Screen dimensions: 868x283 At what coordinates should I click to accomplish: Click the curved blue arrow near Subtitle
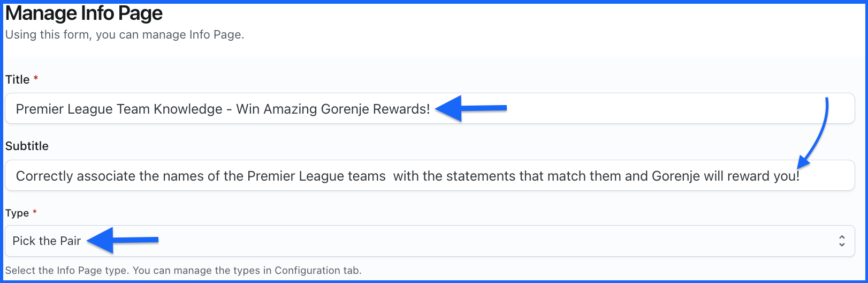[x=818, y=134]
